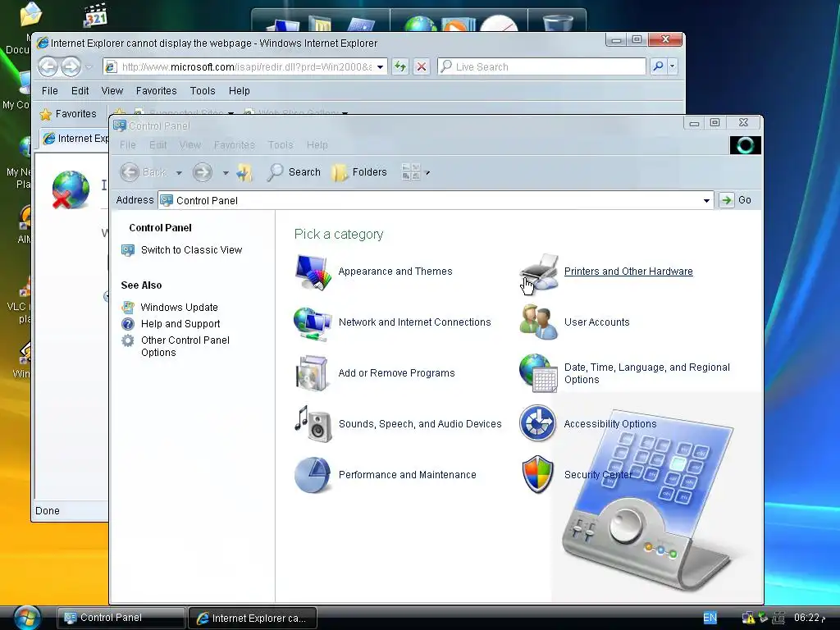Image resolution: width=840 pixels, height=630 pixels.
Task: Click the Control Panel address field
Action: point(437,200)
